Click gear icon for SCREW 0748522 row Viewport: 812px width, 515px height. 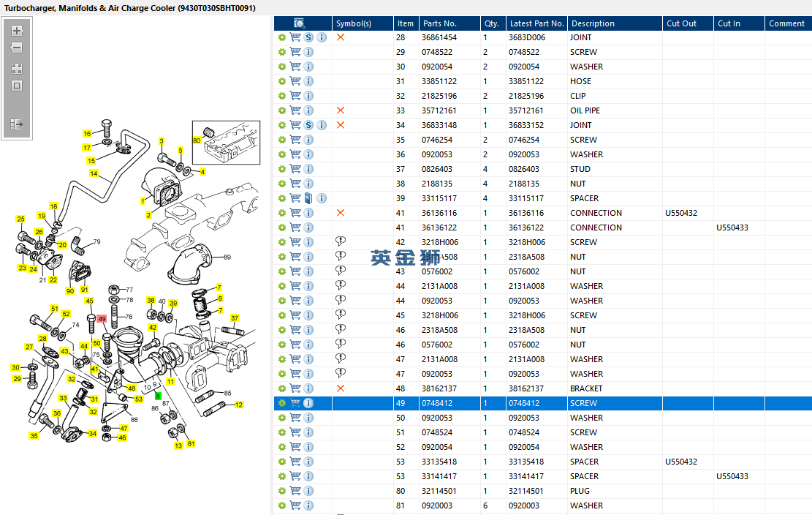coord(281,52)
